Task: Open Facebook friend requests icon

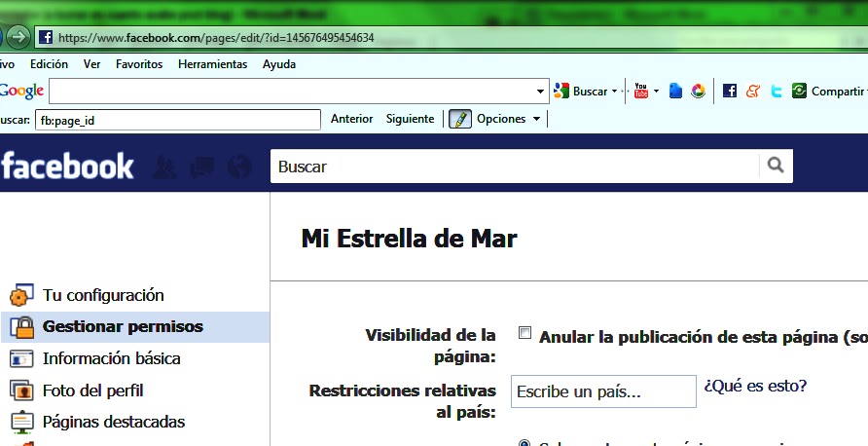Action: (x=163, y=167)
